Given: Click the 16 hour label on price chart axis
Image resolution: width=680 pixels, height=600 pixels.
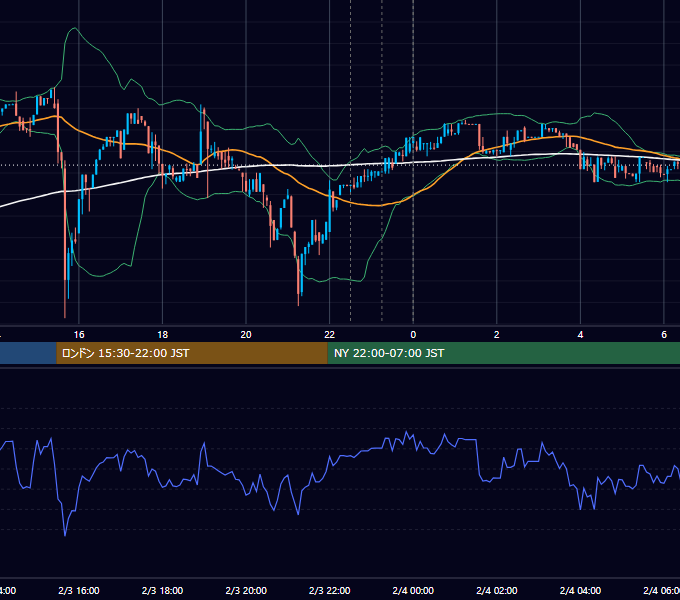Looking at the screenshot, I should pos(79,335).
